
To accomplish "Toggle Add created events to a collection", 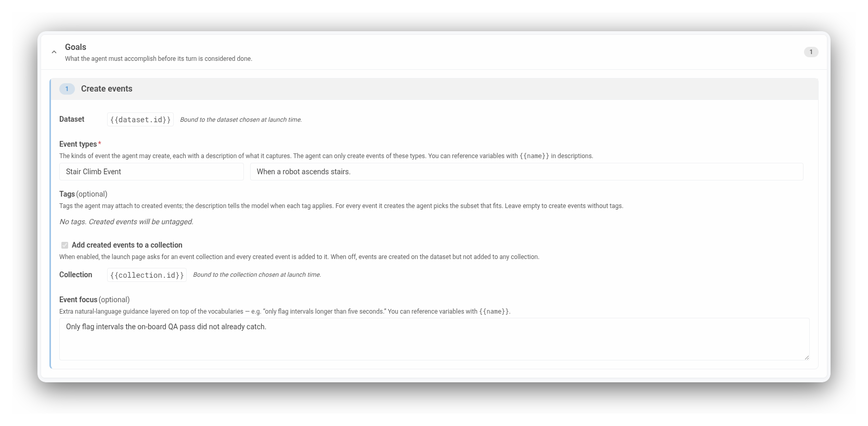I will (64, 245).
